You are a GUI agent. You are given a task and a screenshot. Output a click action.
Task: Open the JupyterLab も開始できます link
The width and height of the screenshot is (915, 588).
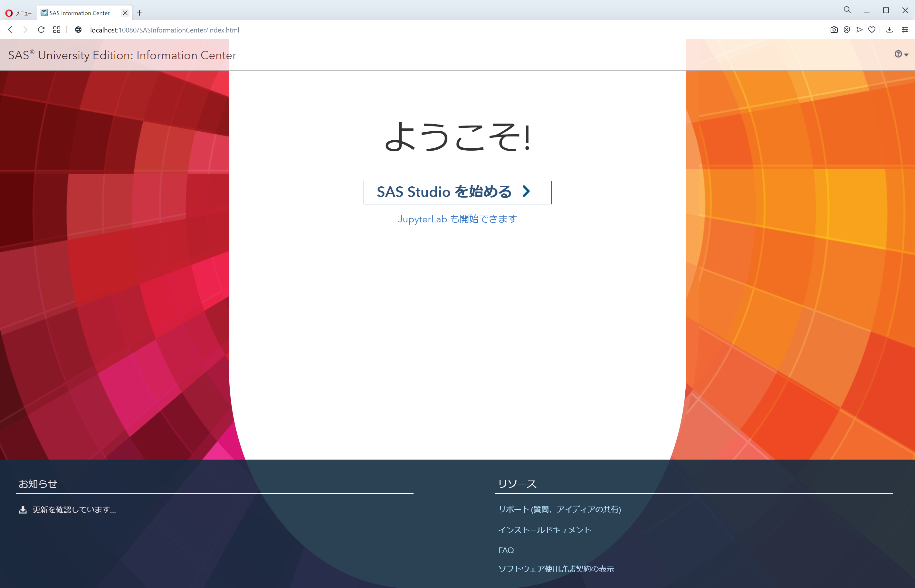point(457,219)
